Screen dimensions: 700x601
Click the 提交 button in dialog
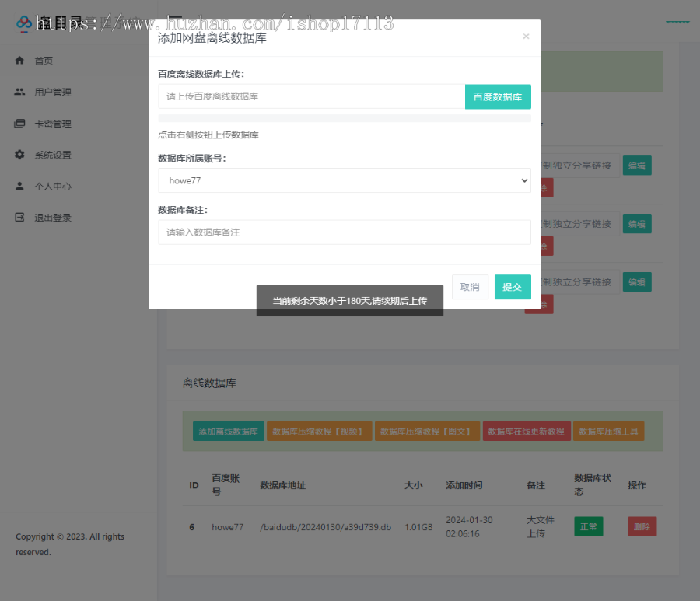click(x=513, y=287)
